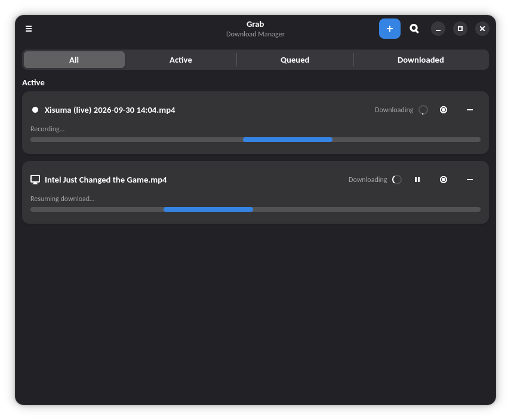511x420 pixels.
Task: Switch to the Downloaded tab
Action: (420, 60)
